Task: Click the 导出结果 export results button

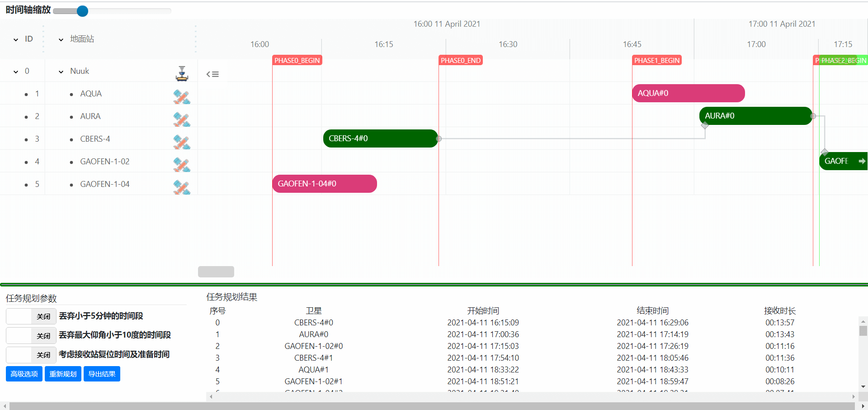Action: (102, 374)
